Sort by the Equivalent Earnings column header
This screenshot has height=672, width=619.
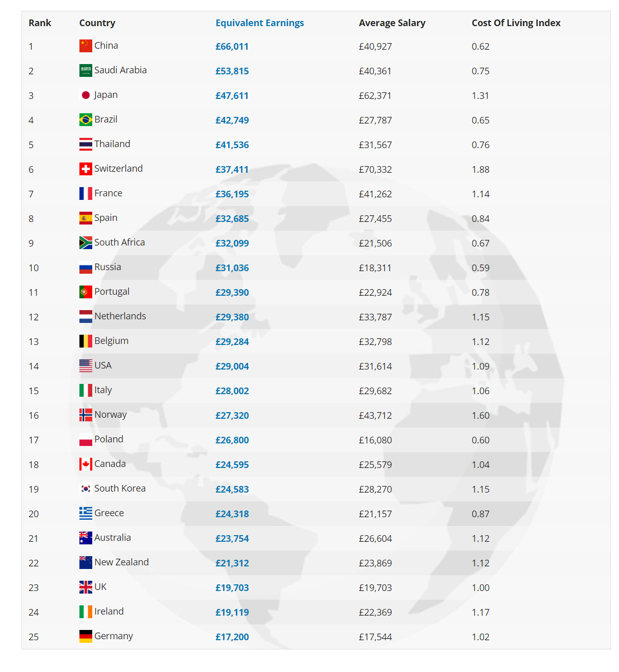[260, 23]
